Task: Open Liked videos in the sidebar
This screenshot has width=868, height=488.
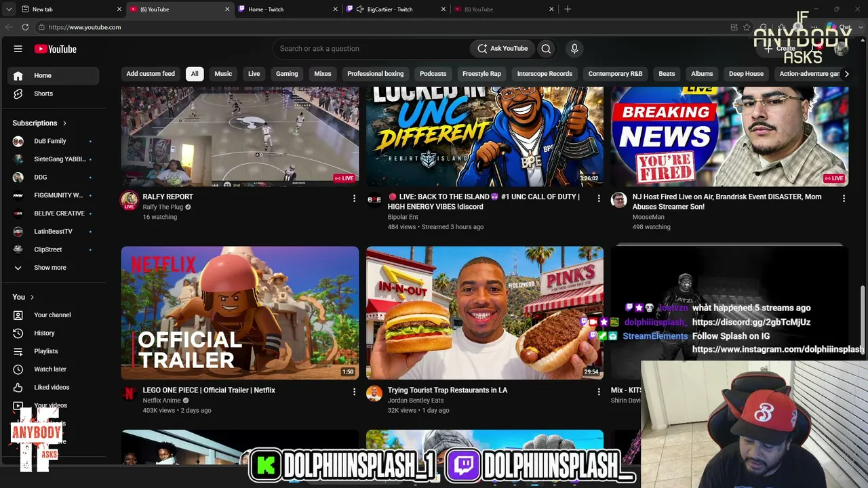Action: tap(53, 388)
